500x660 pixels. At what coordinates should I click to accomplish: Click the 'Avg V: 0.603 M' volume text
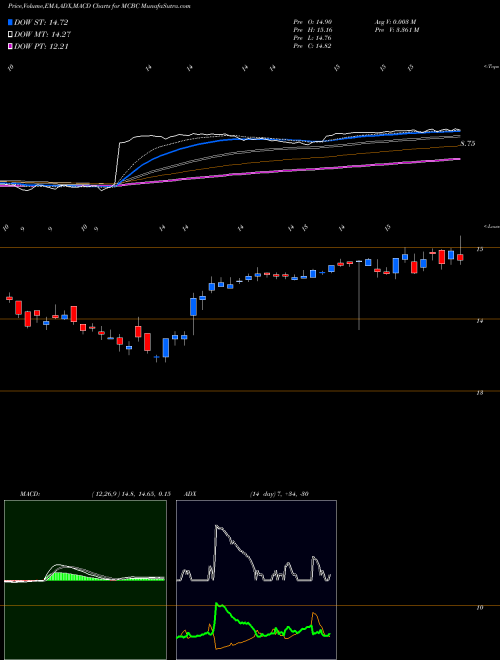click(395, 21)
